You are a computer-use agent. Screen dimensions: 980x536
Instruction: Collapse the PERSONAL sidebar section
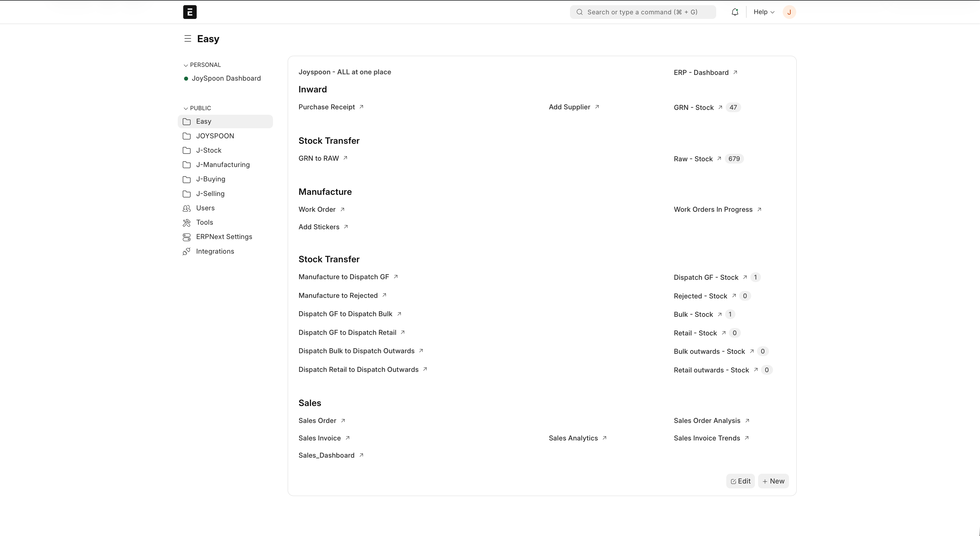coord(202,65)
